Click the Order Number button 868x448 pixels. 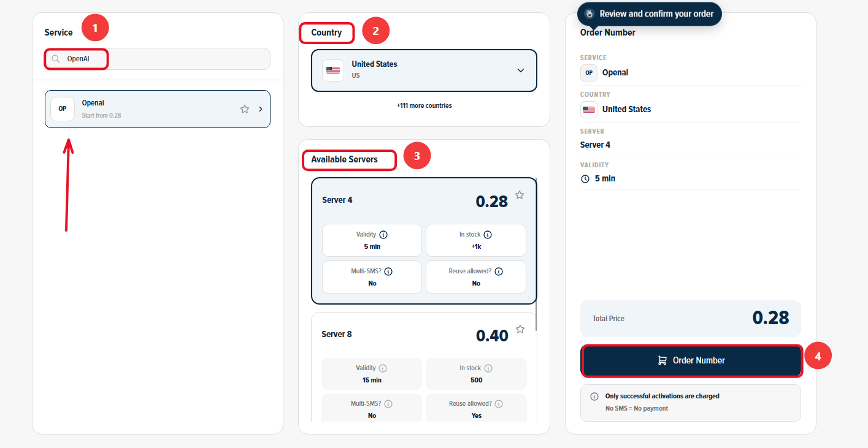(691, 360)
